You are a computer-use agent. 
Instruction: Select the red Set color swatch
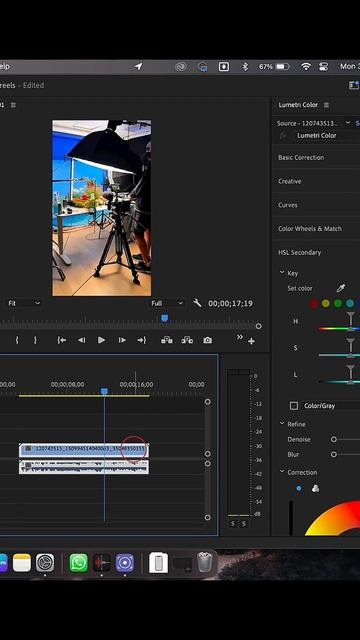point(313,303)
